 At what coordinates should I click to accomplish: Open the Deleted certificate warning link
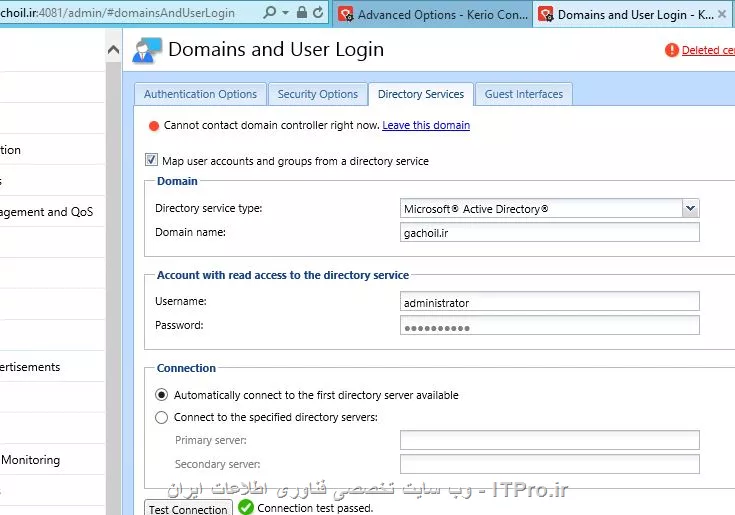pyautogui.click(x=708, y=50)
